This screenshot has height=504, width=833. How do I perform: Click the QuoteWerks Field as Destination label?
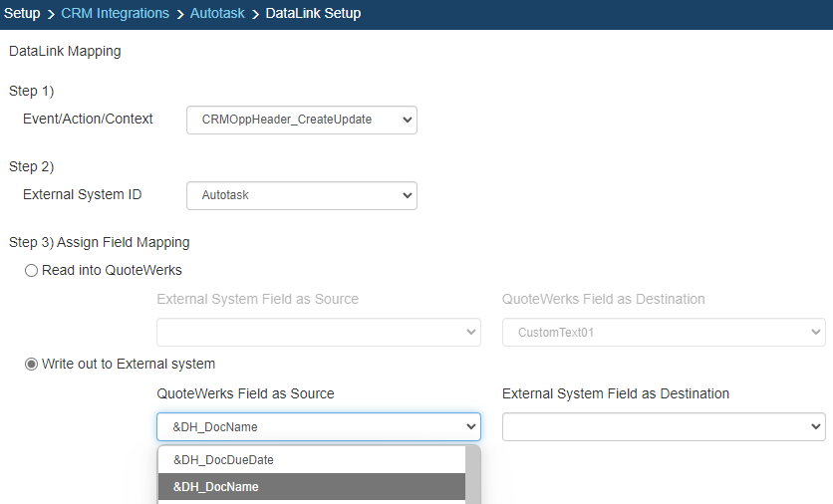(603, 299)
